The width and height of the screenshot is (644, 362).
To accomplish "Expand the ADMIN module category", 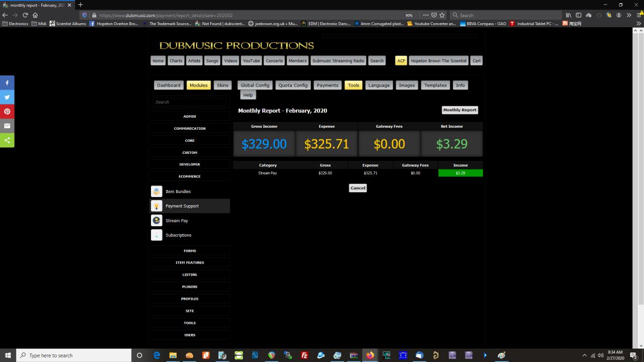I will tap(190, 116).
